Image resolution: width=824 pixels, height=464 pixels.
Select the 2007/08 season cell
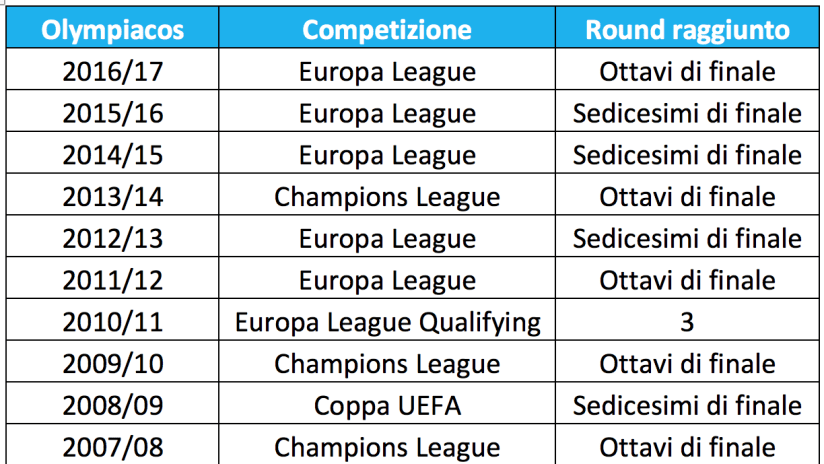[112, 445]
